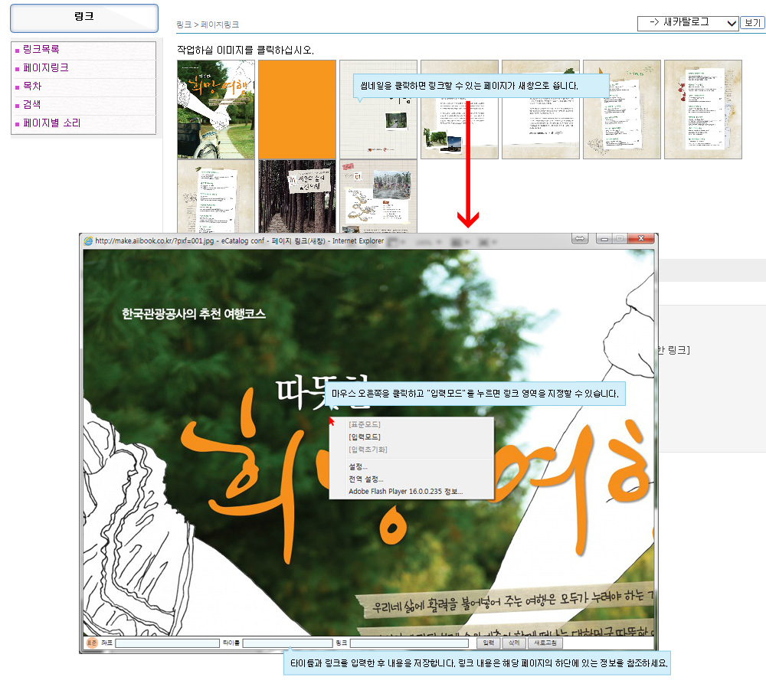Select 설정... in the context menu
Viewport: 766px width, 700px height.
click(358, 466)
